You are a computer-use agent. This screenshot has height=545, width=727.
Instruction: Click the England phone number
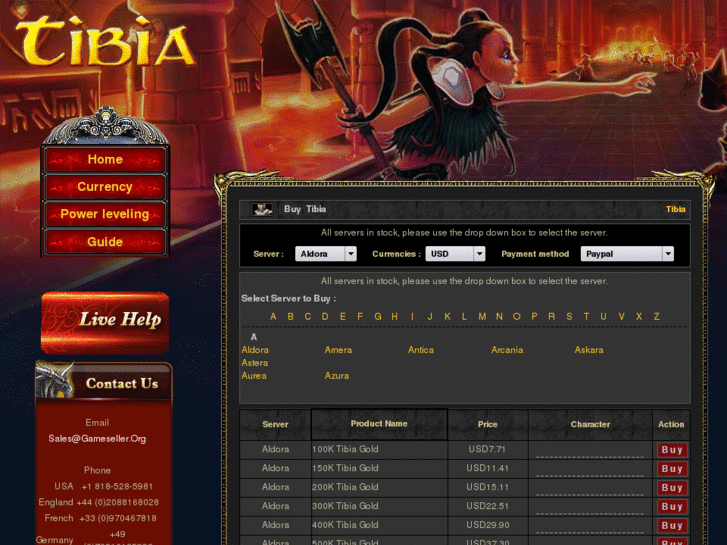click(x=118, y=502)
